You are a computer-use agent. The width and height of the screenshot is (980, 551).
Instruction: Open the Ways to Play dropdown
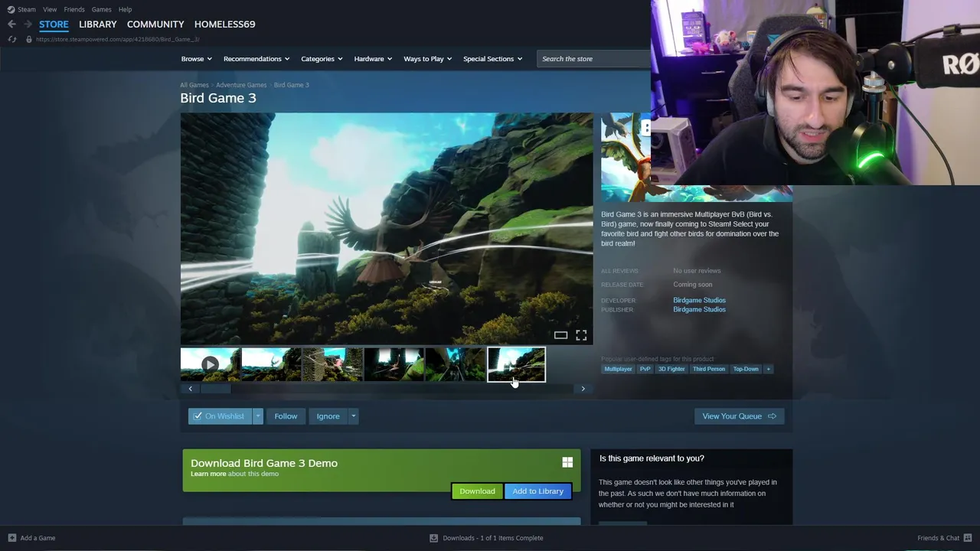pos(427,59)
